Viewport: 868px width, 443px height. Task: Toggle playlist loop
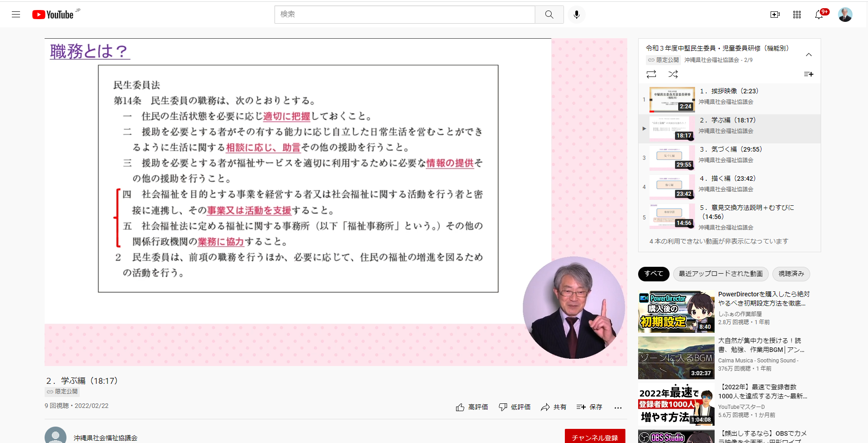(651, 74)
